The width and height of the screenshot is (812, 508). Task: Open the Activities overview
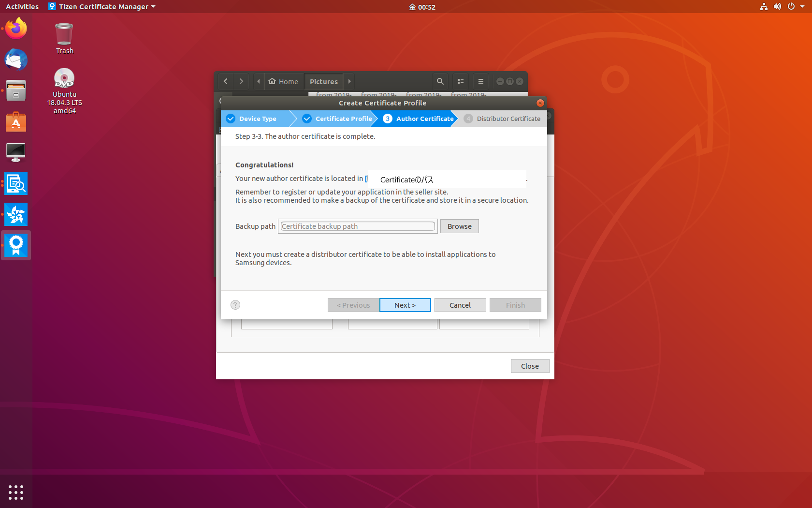pos(22,7)
